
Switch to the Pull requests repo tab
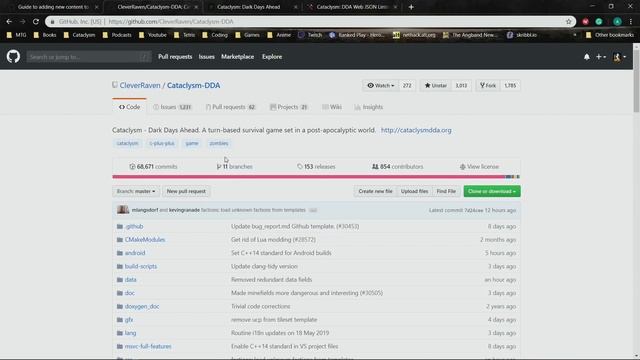231,107
